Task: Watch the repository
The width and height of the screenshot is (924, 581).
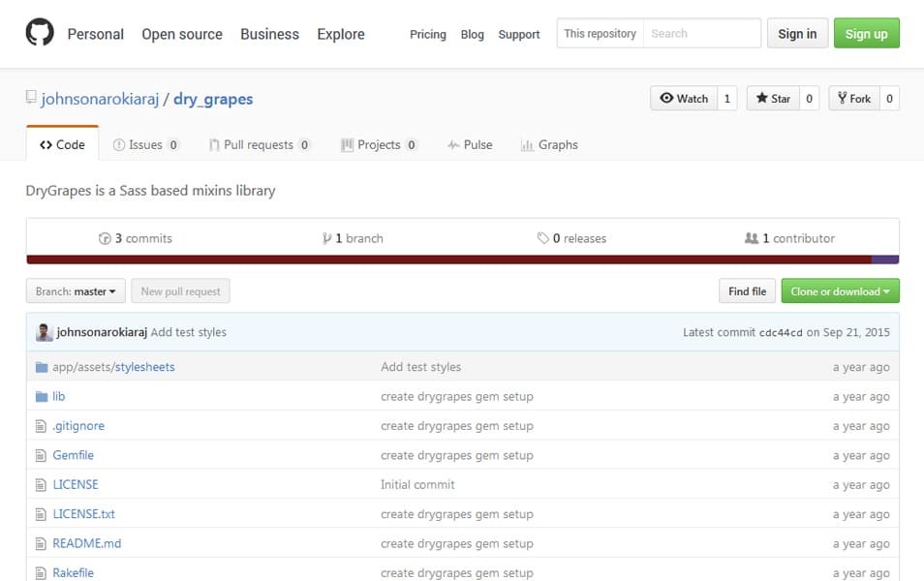Action: point(684,99)
